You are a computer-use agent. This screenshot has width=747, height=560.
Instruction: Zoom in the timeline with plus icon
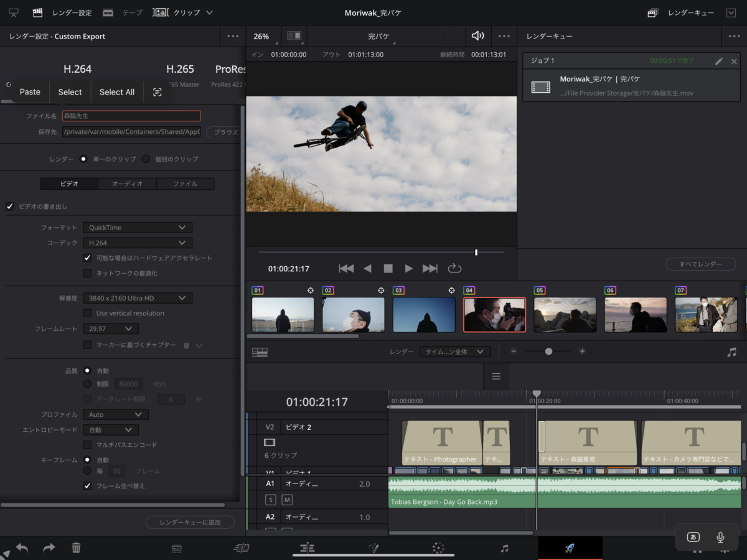tap(582, 352)
